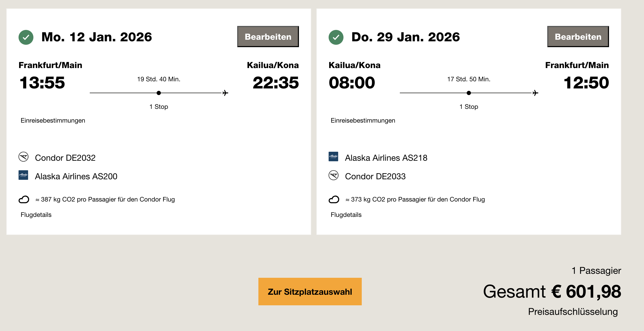Click the green checkmark beside Do. 29 Jan. 2026
Viewport: 644px width, 331px height.
pyautogui.click(x=336, y=37)
